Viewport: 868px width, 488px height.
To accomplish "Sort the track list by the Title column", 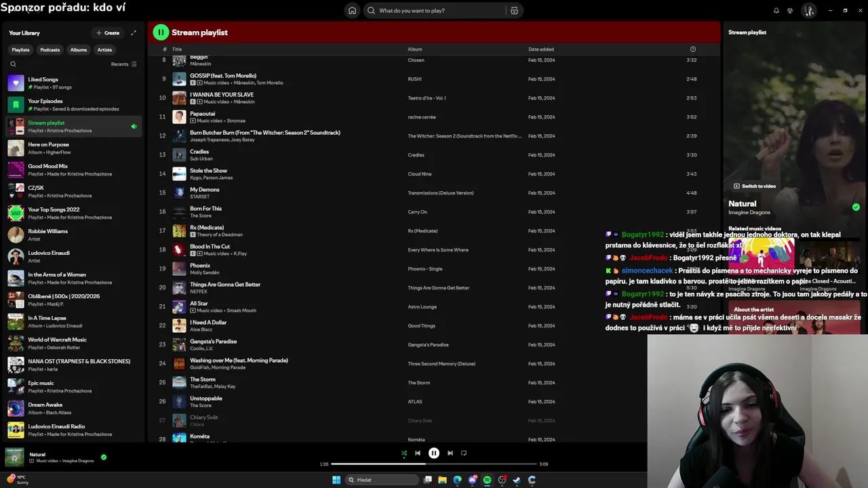I will click(x=177, y=49).
